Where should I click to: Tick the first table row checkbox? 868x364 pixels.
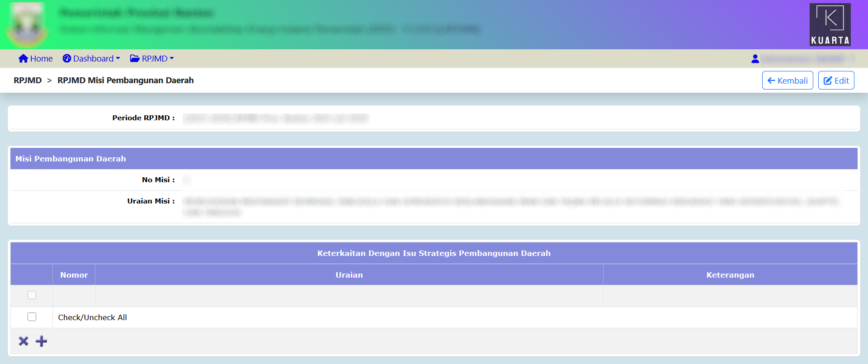pos(32,295)
